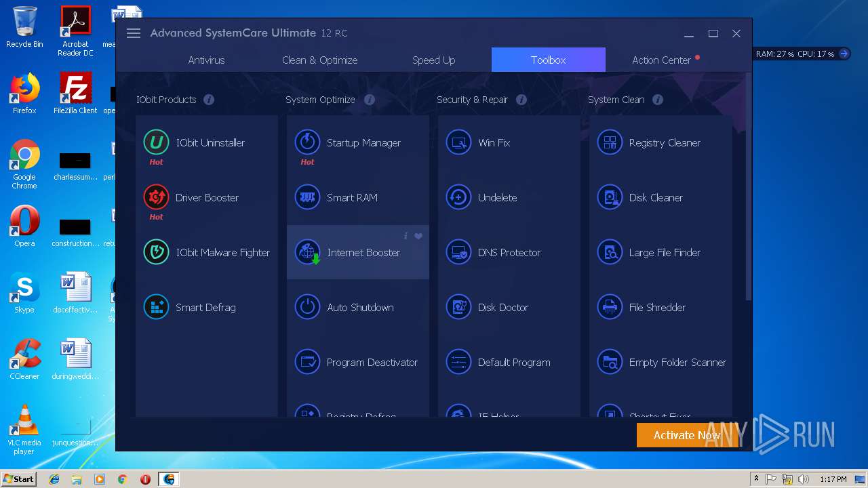Image resolution: width=868 pixels, height=488 pixels.
Task: Click the RAM usage percentage readout
Action: click(x=774, y=54)
